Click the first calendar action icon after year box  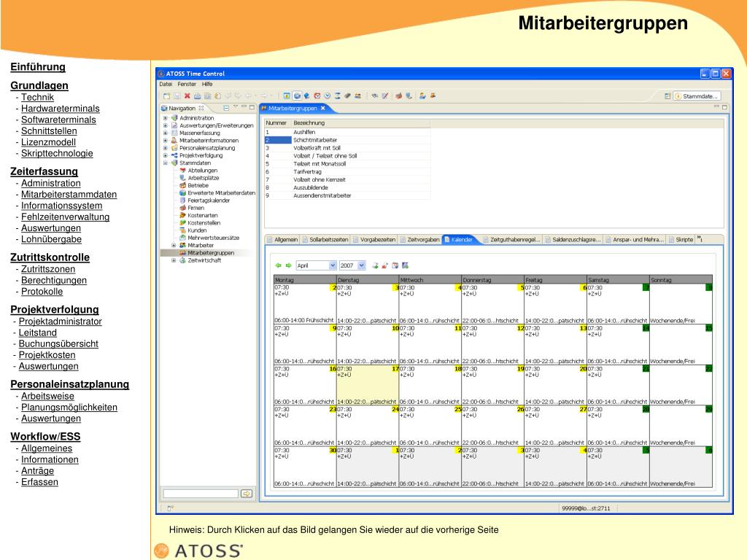pyautogui.click(x=375, y=265)
